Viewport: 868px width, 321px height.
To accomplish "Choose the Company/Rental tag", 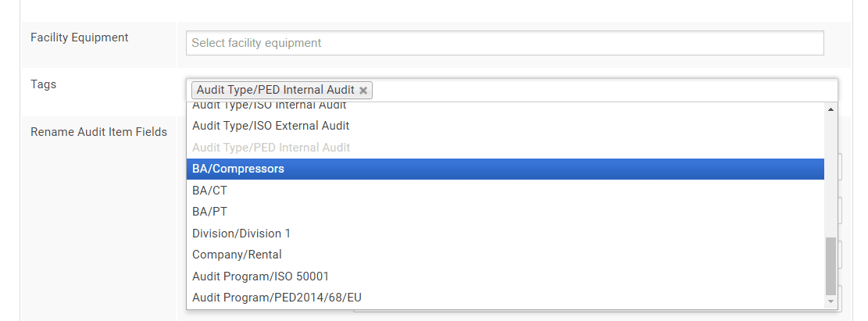I will click(237, 255).
